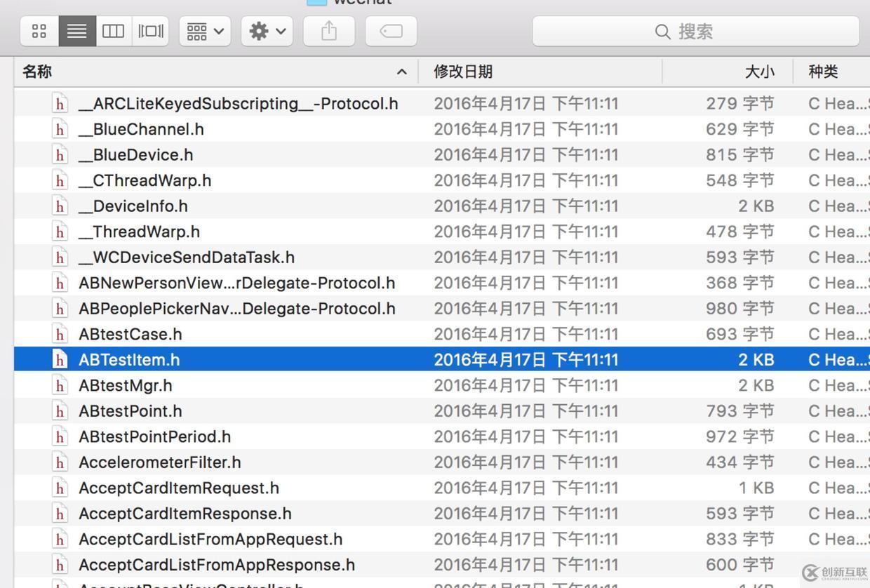
Task: Switch to column view
Action: (114, 31)
